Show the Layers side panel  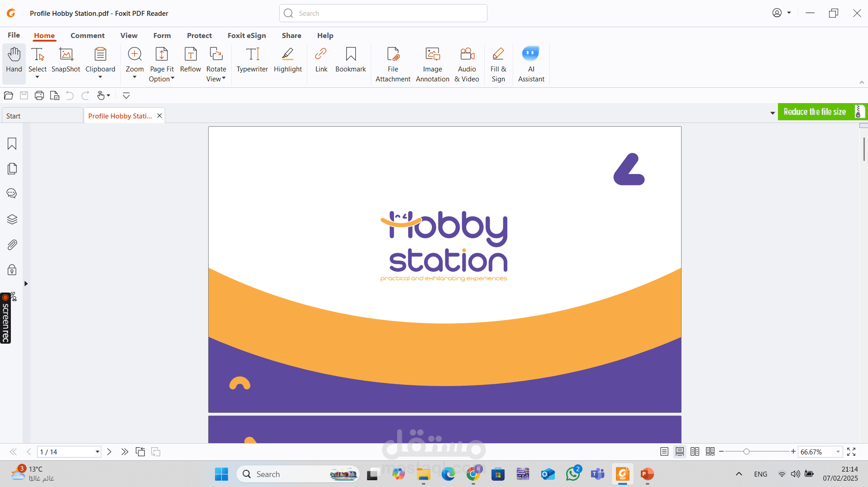click(x=12, y=219)
